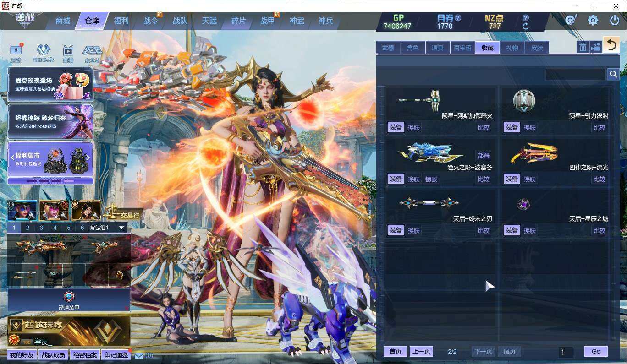Viewport: 627px width, 364px height.
Task: Select the first character portrait with blue border
Action: point(22,211)
